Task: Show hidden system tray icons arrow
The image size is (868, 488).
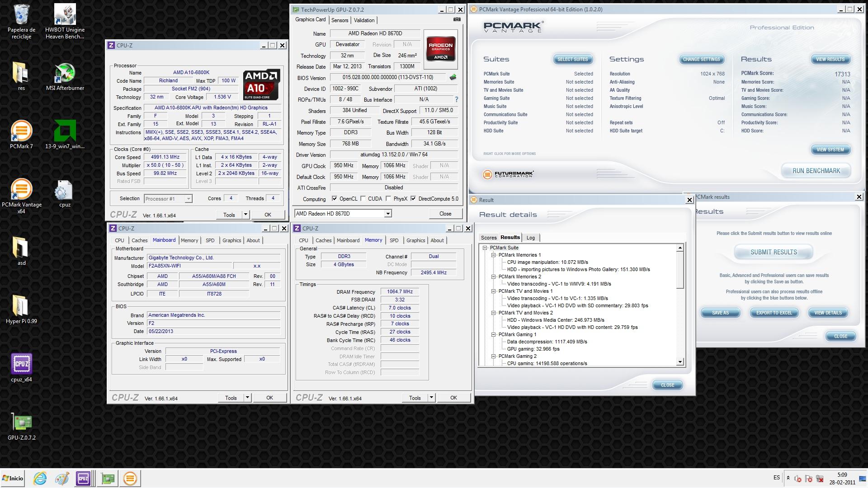Action: (x=788, y=478)
